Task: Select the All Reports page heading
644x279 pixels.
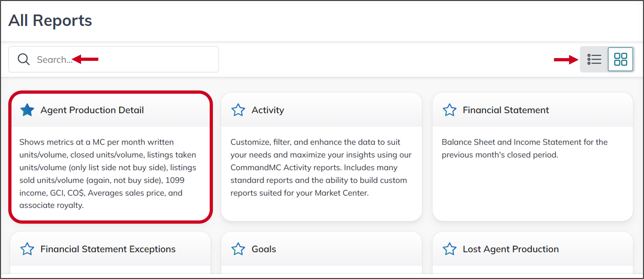Action: point(50,20)
